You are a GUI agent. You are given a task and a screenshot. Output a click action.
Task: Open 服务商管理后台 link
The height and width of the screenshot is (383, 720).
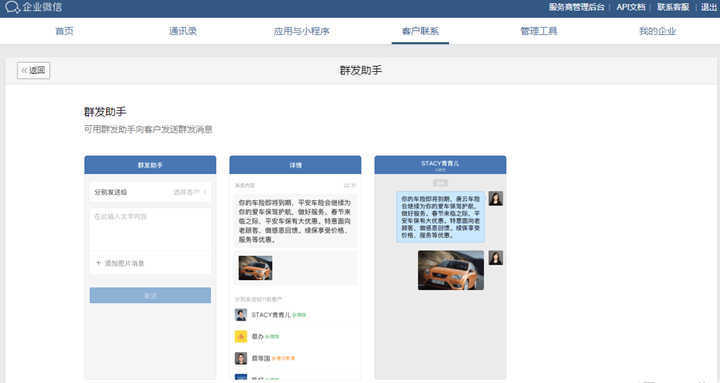click(x=576, y=7)
